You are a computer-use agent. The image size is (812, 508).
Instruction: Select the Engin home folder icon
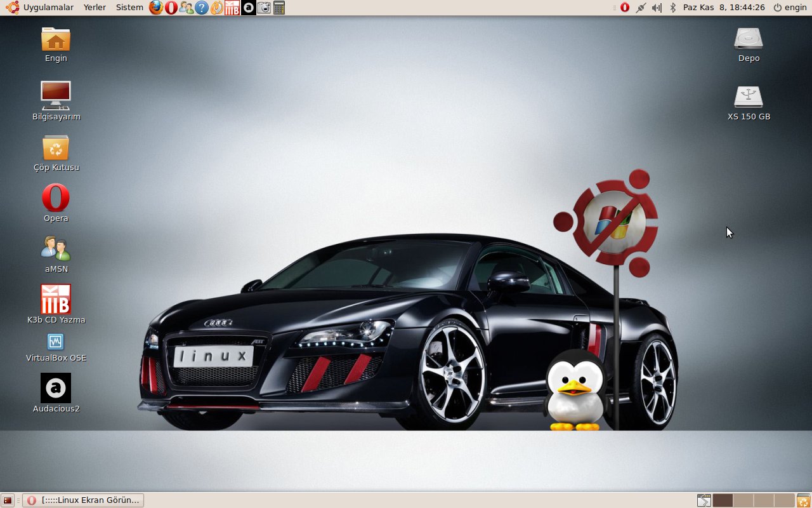coord(56,44)
